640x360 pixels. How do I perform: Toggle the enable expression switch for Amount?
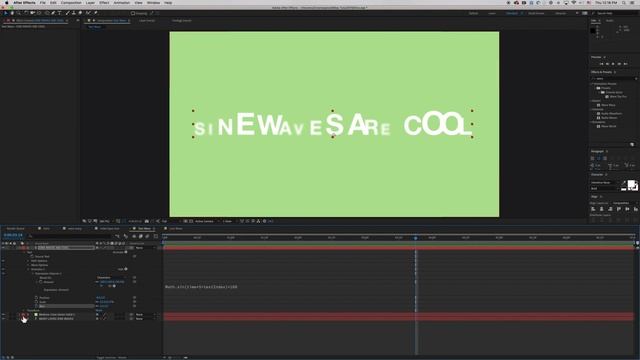tap(101, 286)
